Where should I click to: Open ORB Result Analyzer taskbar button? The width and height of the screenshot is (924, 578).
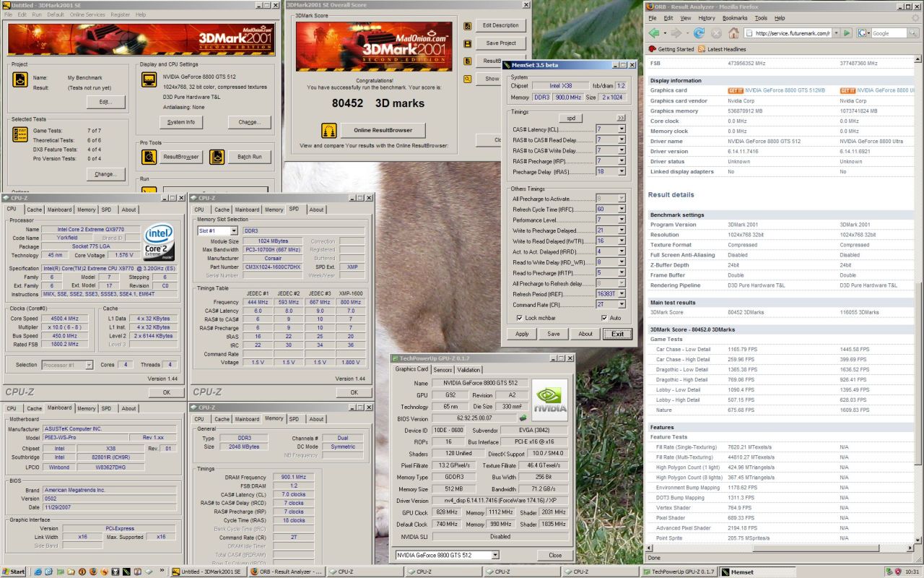tap(286, 571)
